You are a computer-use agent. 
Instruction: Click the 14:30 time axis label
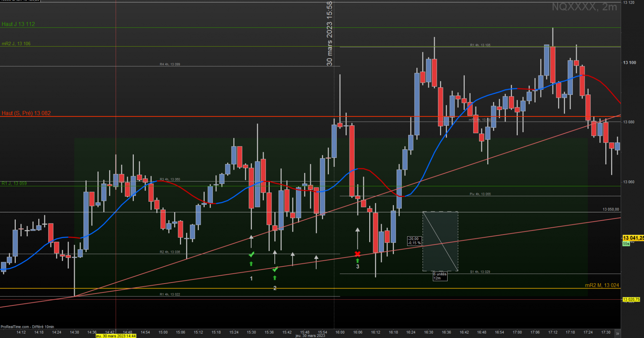74,332
